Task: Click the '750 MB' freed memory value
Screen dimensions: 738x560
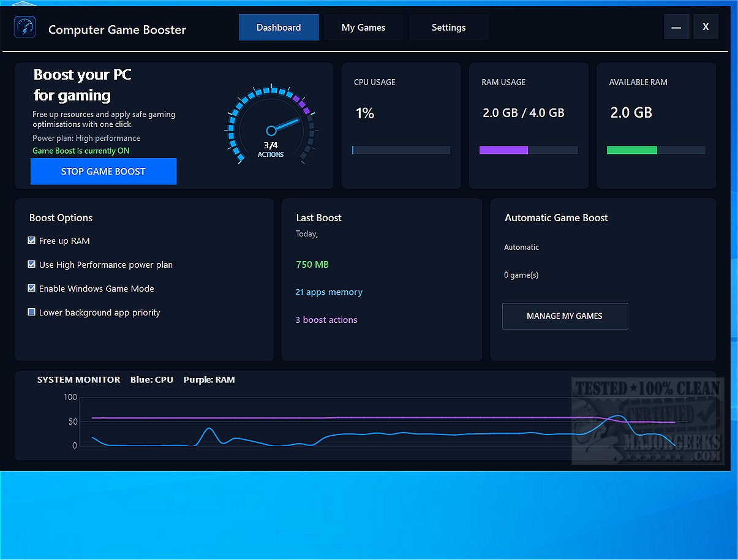Action: [x=312, y=265]
